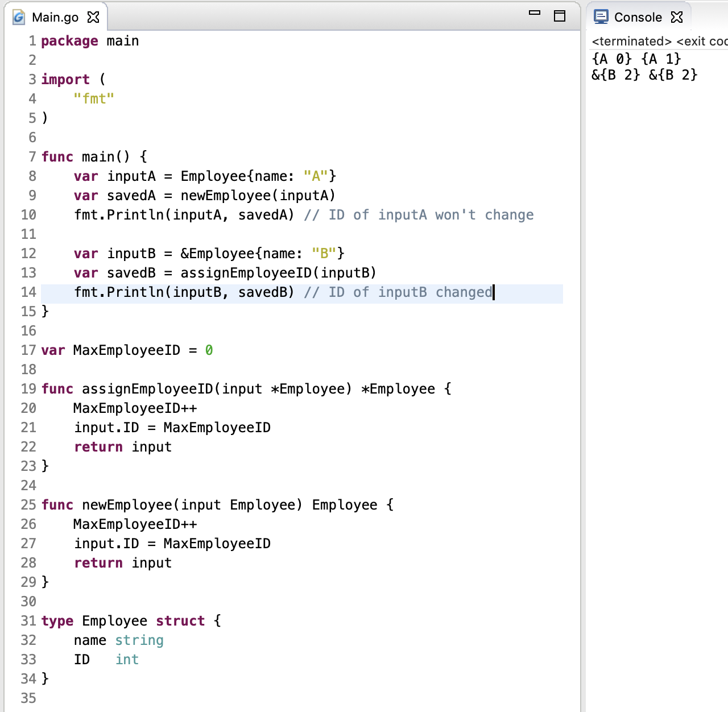Minimize the editor pane
Viewport: 728px width, 712px height.
click(535, 13)
